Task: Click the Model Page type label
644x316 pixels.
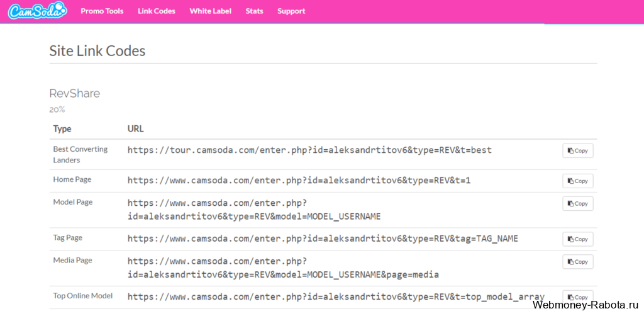Action: (73, 202)
